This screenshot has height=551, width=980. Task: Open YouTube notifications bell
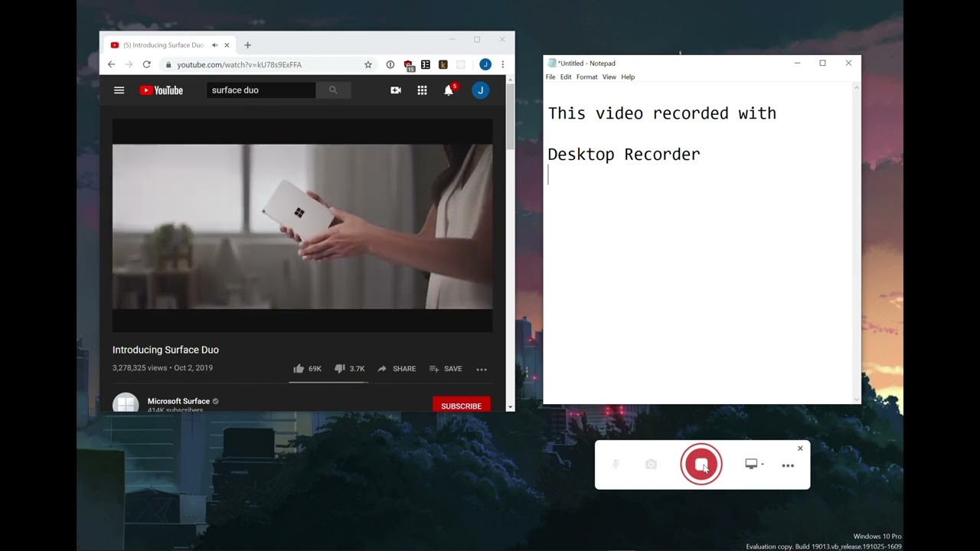click(449, 90)
